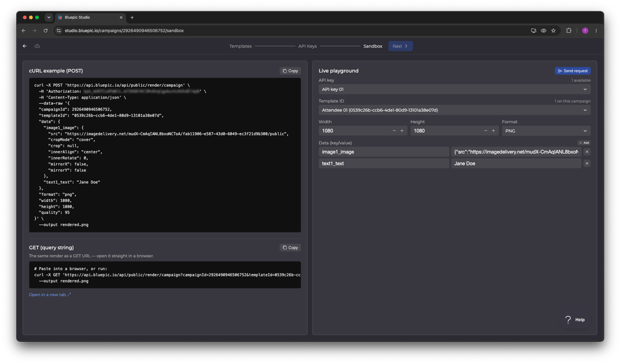This screenshot has width=621, height=364.
Task: Remove the image1_image data row
Action: click(x=587, y=152)
